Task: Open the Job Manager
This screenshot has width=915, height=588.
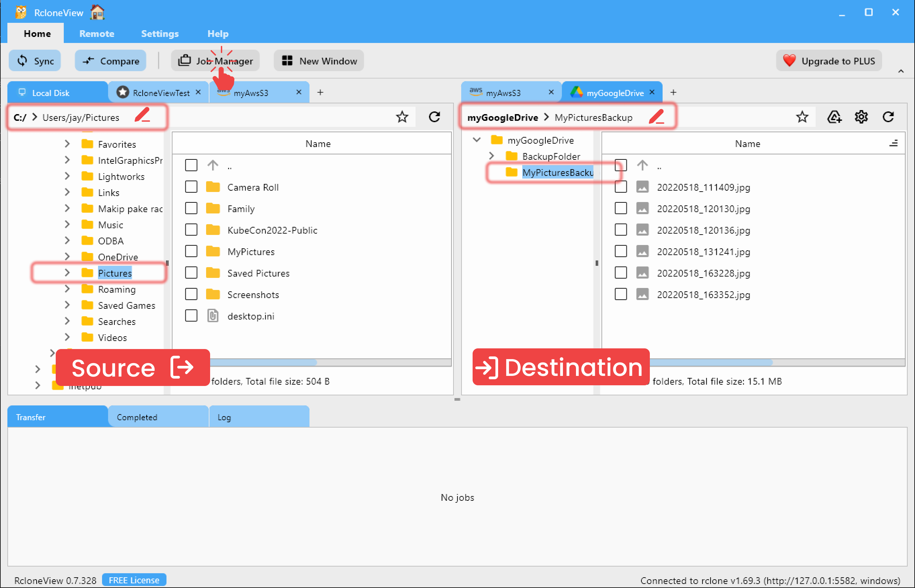Action: pos(215,61)
